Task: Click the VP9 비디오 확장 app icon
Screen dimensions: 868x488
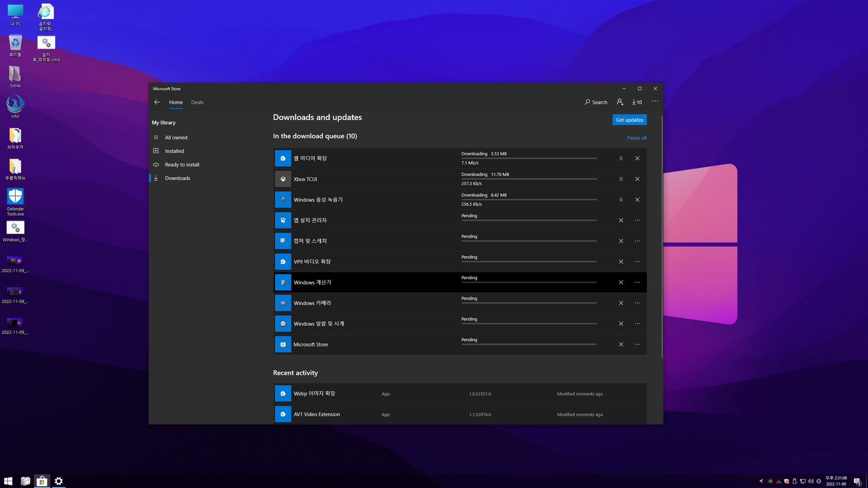Action: click(283, 262)
